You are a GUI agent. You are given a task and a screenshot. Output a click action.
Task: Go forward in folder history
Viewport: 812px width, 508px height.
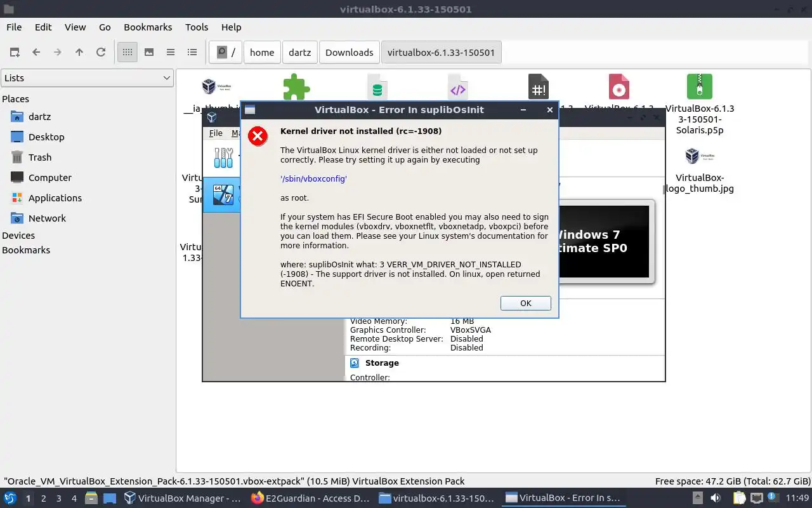point(58,52)
